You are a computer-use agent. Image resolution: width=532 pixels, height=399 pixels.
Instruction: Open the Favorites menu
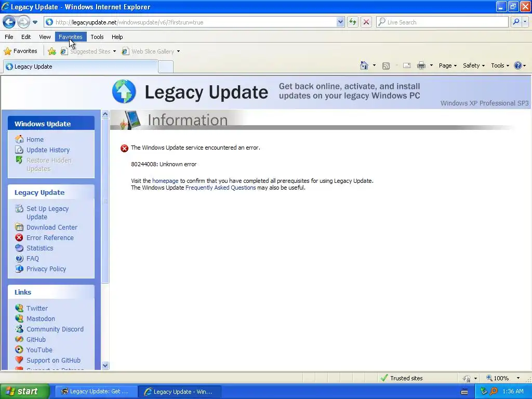[x=71, y=37]
